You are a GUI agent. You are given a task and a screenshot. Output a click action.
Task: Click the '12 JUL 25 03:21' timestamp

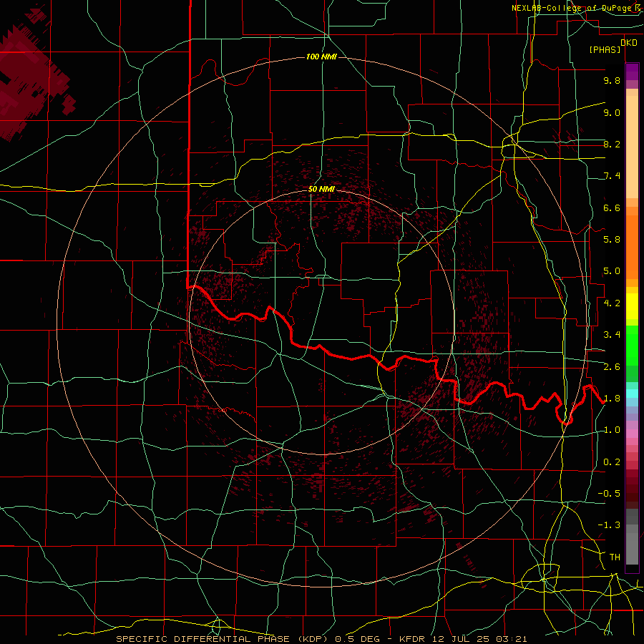(x=479, y=639)
